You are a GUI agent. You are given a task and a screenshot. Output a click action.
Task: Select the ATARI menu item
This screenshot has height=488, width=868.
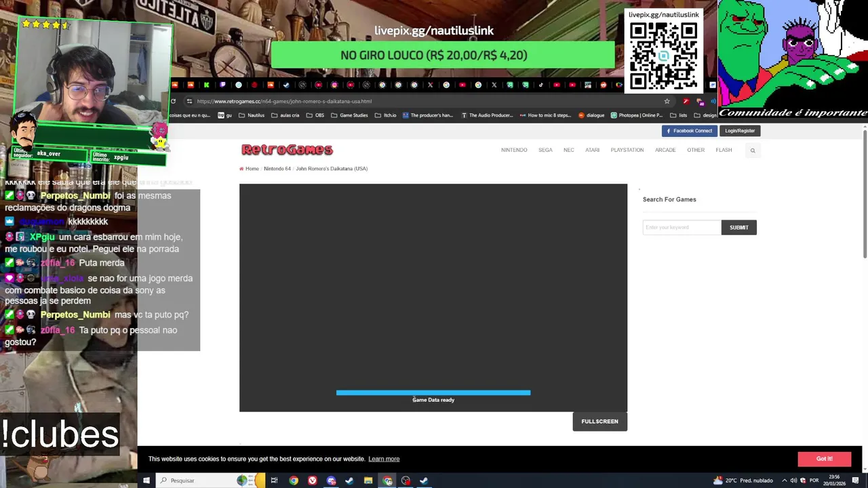point(592,150)
